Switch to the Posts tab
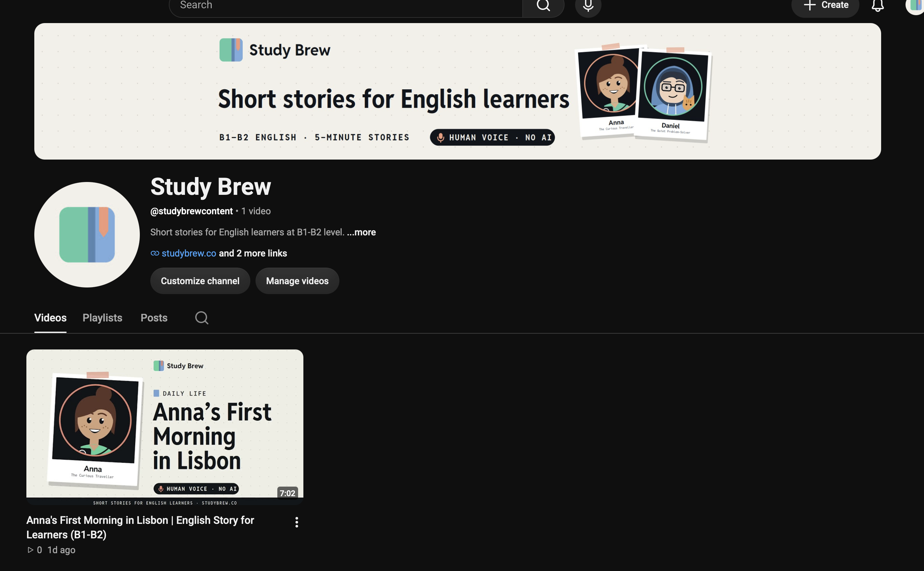 click(154, 318)
